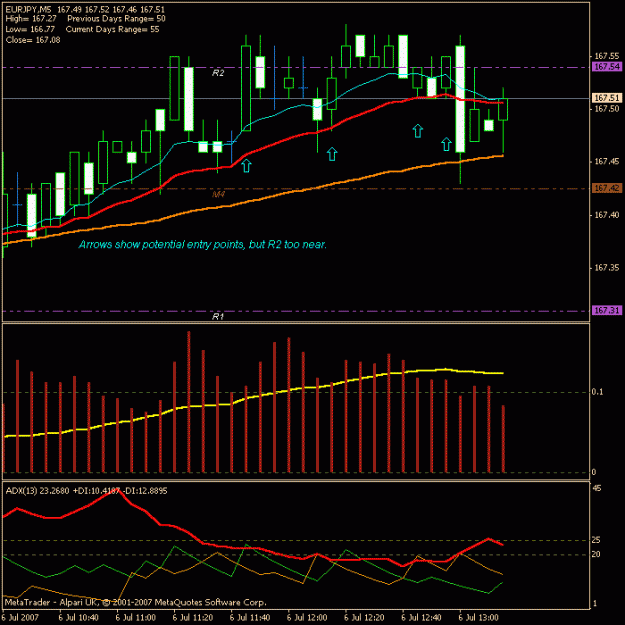Click the 'High= 167.27' label
The height and width of the screenshot is (625, 625).
pos(31,19)
